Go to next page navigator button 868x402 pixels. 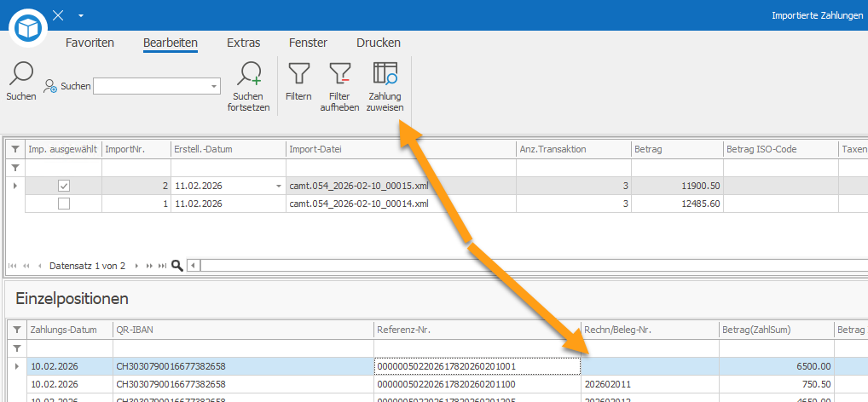point(149,266)
